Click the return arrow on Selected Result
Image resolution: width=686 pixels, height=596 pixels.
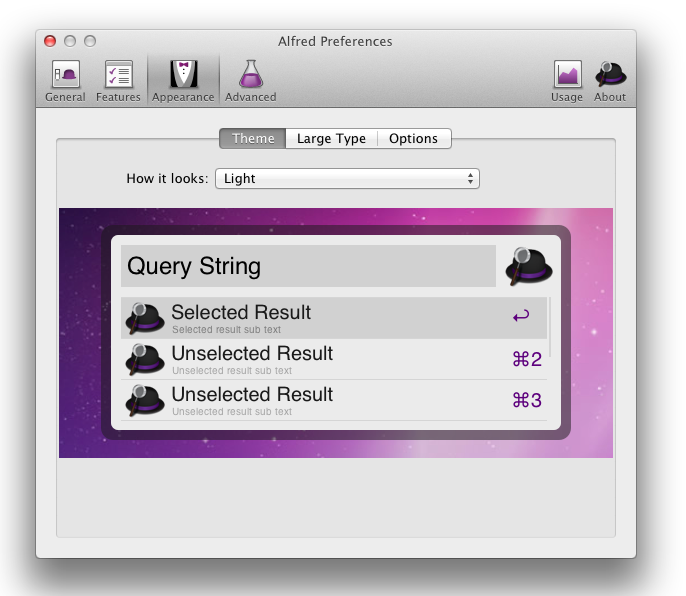521,316
